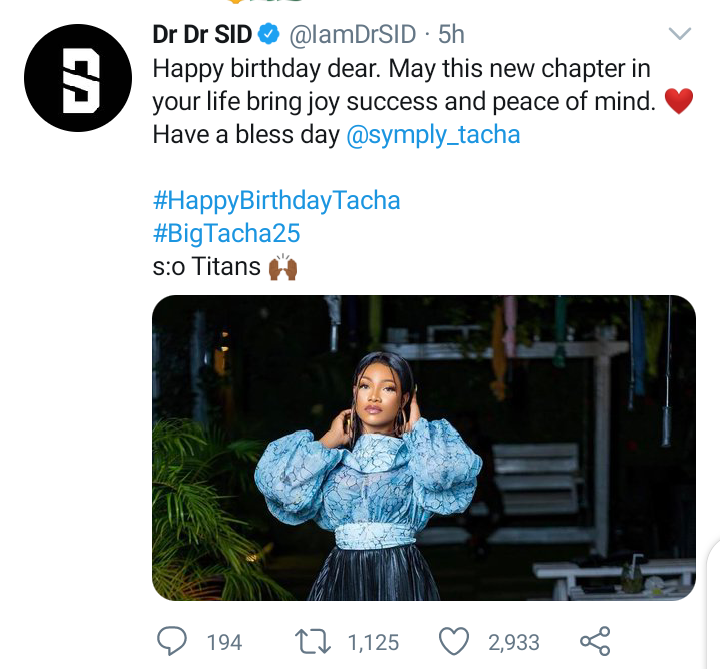Click the 194 replies count
The height and width of the screenshot is (669, 720).
click(x=224, y=642)
